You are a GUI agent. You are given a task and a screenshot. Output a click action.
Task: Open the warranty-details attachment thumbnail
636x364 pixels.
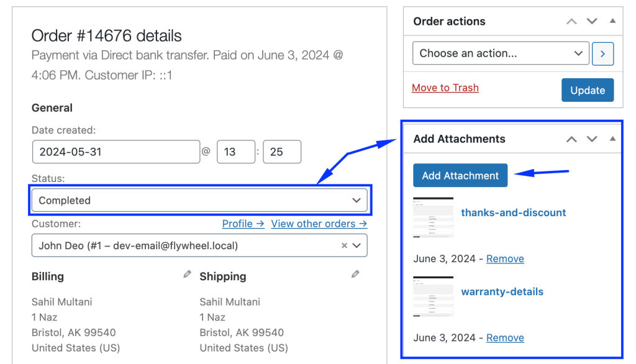coord(433,296)
